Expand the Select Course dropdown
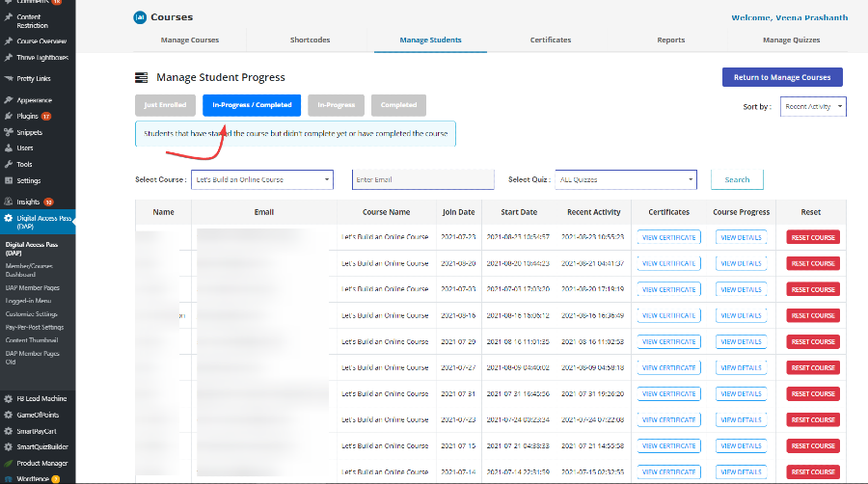Viewport: 868px width, 484px height. [262, 179]
